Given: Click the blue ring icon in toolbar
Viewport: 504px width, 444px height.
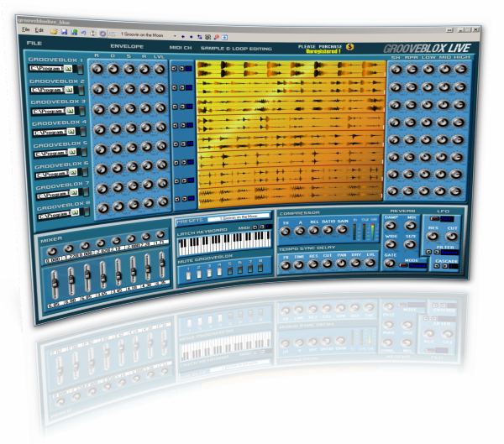Looking at the screenshot, I should coord(102,34).
